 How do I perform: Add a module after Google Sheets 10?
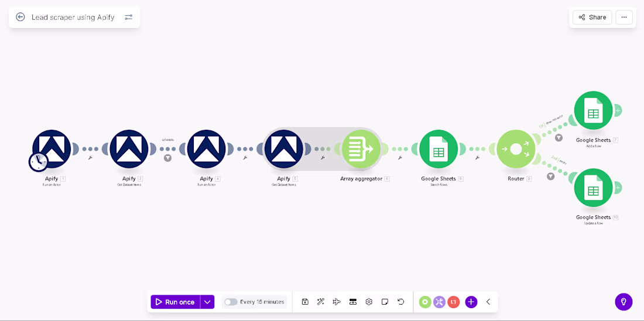[x=618, y=187]
